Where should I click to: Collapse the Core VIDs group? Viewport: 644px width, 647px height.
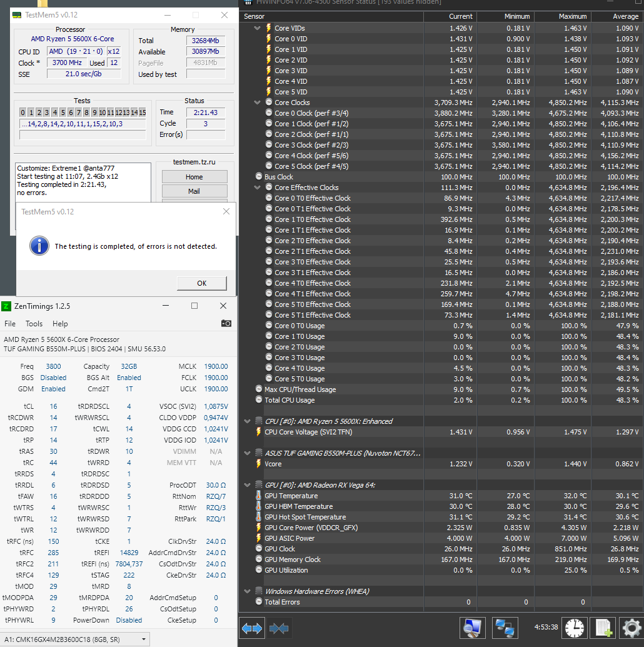tap(258, 28)
